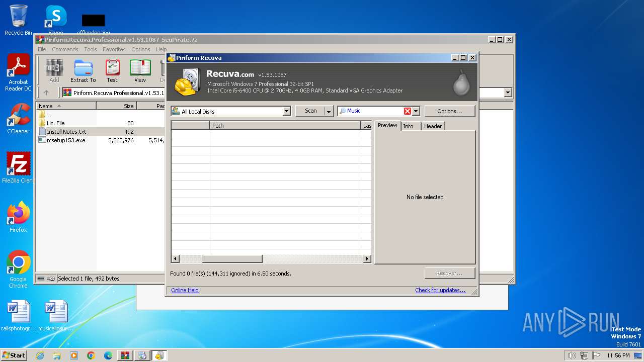
Task: Open the WinRAR Help menu
Action: coord(161,49)
